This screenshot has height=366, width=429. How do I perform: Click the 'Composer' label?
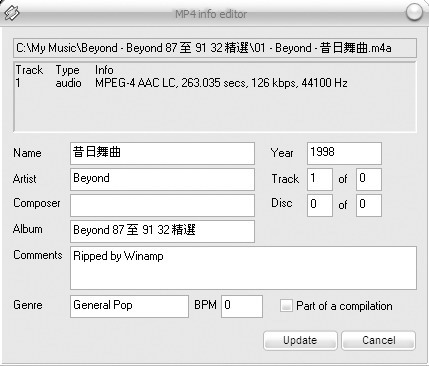[37, 203]
